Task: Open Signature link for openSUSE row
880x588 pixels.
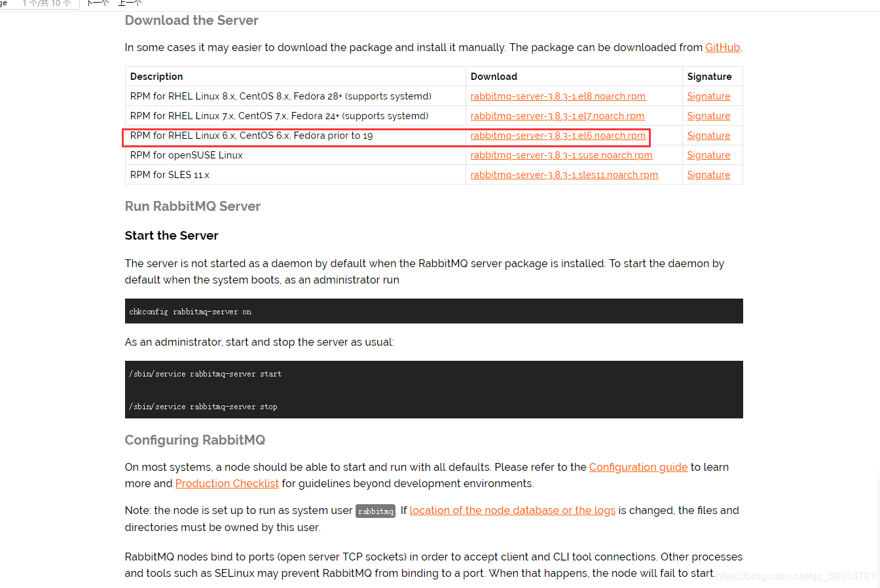Action: point(708,155)
